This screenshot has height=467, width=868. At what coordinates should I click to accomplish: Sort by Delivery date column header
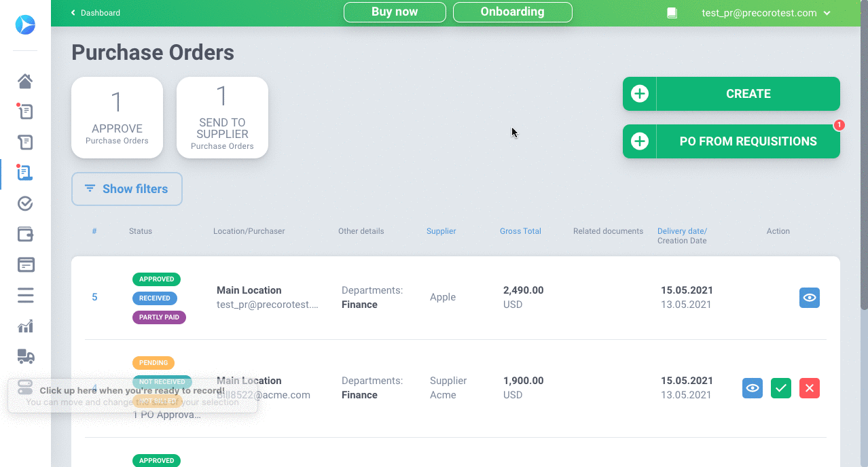tap(682, 231)
